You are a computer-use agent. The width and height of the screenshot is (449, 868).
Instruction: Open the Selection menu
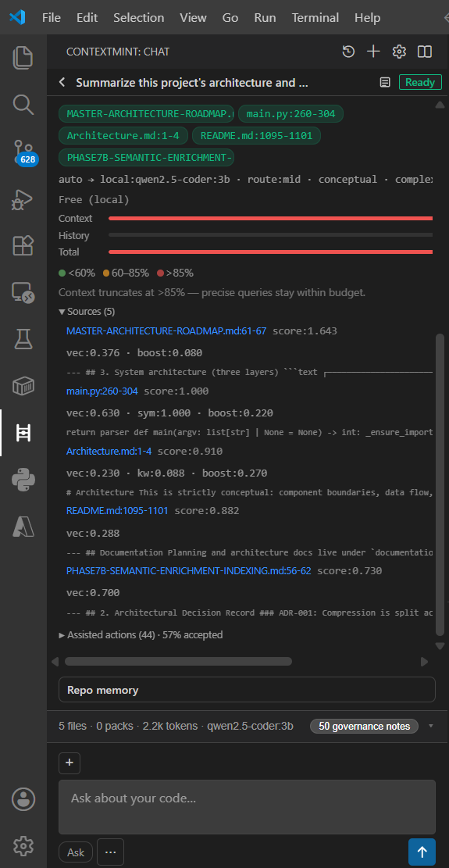[139, 18]
